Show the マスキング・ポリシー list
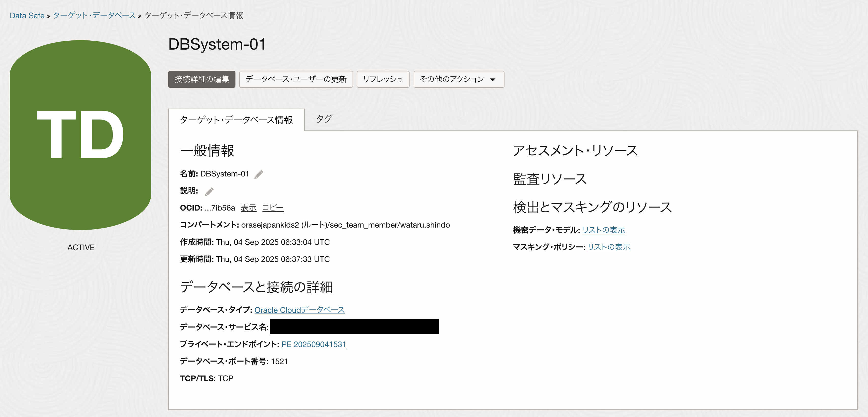 pyautogui.click(x=609, y=247)
